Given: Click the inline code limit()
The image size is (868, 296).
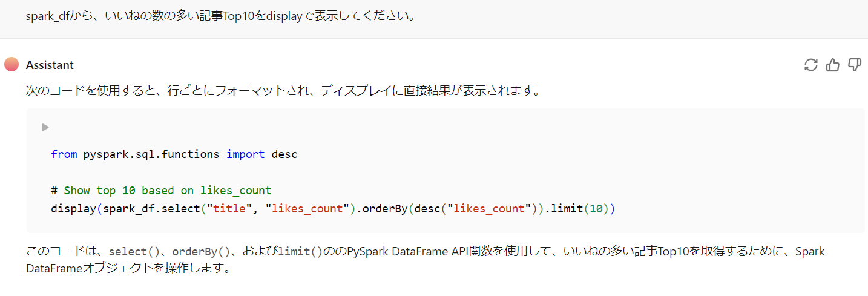Looking at the screenshot, I should coord(300,252).
